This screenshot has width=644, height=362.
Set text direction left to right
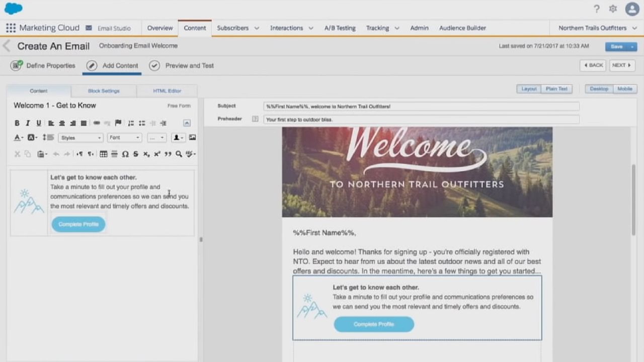(x=79, y=154)
